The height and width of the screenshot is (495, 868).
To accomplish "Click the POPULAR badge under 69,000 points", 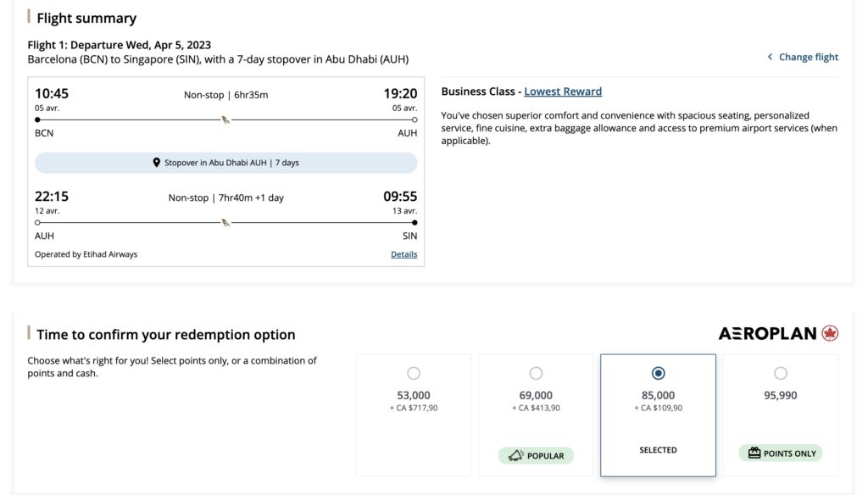I will tap(536, 455).
